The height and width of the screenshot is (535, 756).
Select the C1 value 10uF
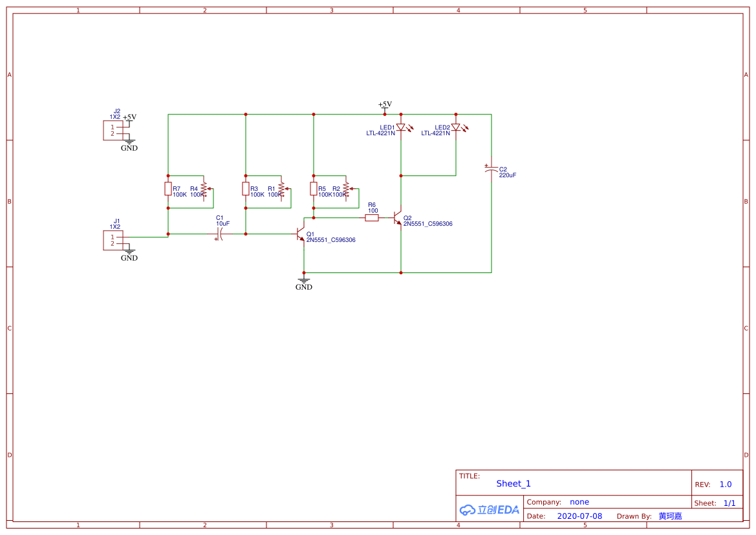pyautogui.click(x=222, y=224)
